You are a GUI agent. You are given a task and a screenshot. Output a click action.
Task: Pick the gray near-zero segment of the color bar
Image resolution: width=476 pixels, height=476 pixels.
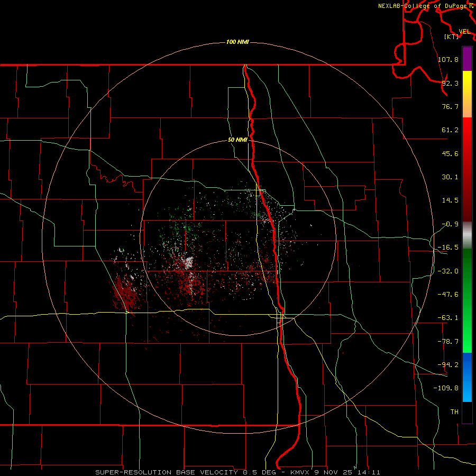pos(467,235)
